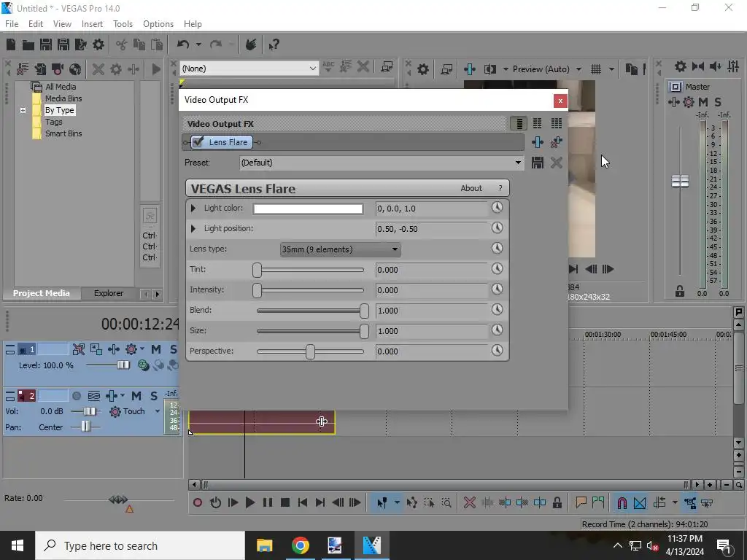
Task: Open project with folder icon
Action: coord(28,44)
